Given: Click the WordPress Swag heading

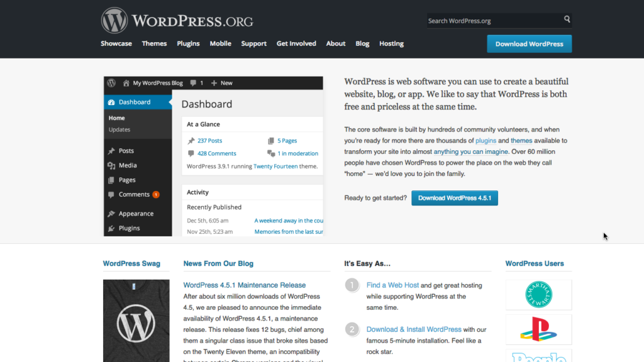Looking at the screenshot, I should click(131, 263).
